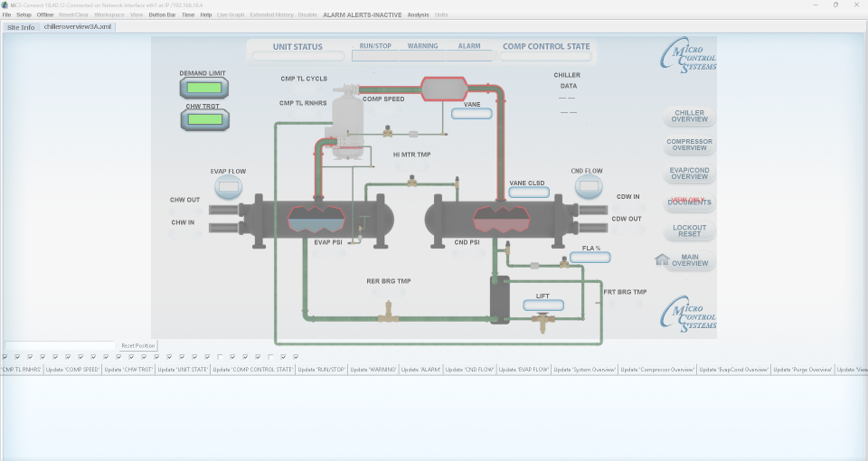Click the CHW TRGT green display
Viewport: 868px width, 461px height.
(x=205, y=119)
